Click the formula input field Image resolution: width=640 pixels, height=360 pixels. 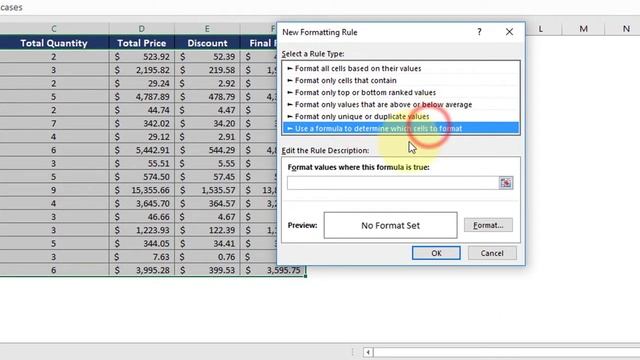pos(393,183)
